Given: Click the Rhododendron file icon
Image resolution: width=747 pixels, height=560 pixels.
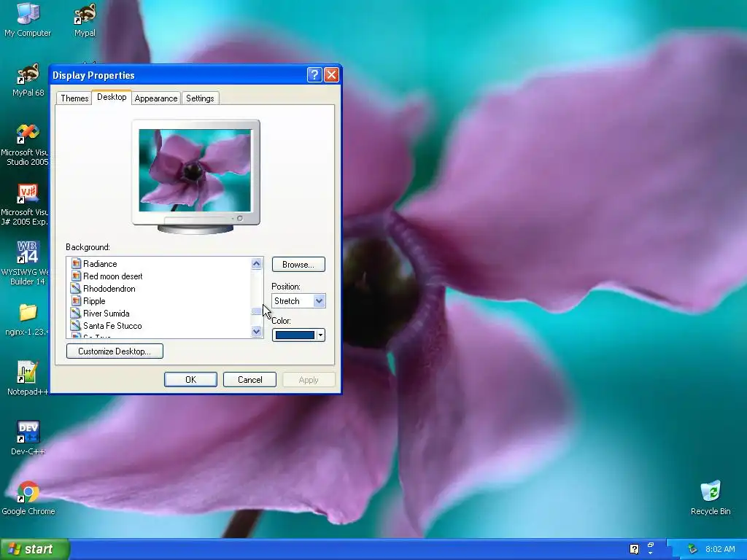Looking at the screenshot, I should [x=76, y=288].
